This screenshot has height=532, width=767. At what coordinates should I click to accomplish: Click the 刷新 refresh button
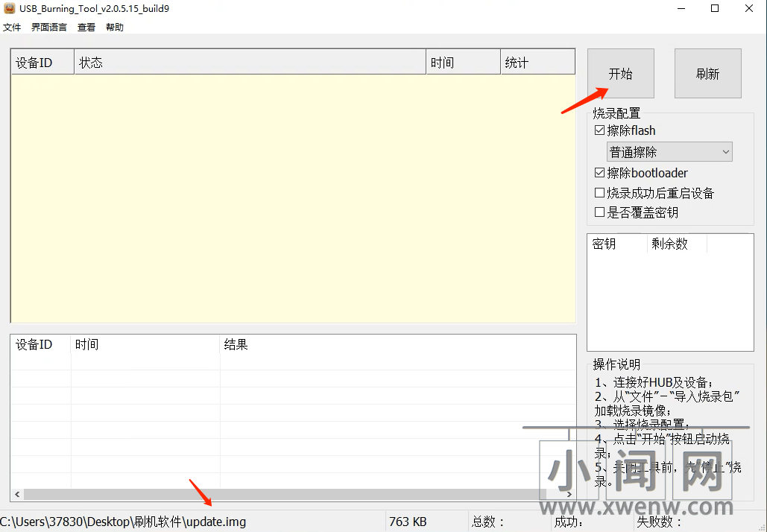pyautogui.click(x=707, y=74)
